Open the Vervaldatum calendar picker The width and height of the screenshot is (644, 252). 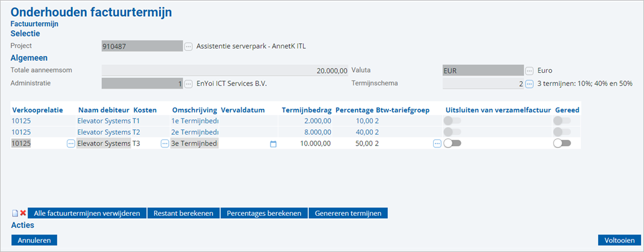tap(273, 144)
